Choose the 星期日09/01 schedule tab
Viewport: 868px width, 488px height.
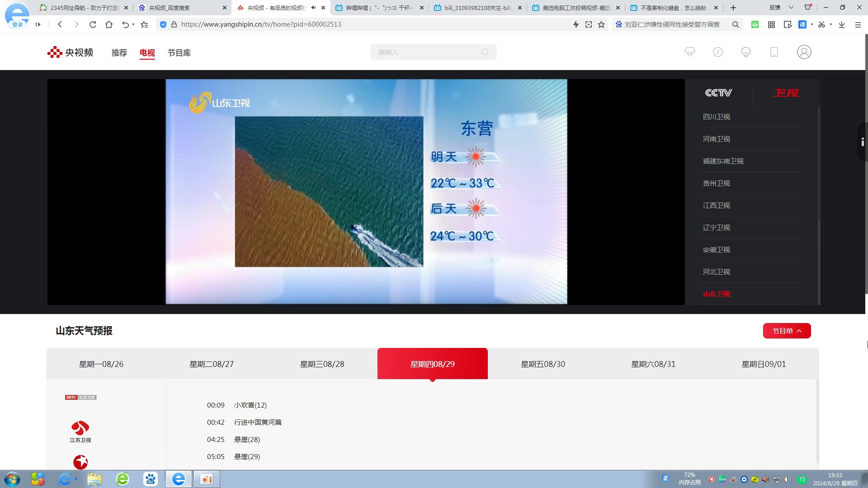(x=764, y=364)
